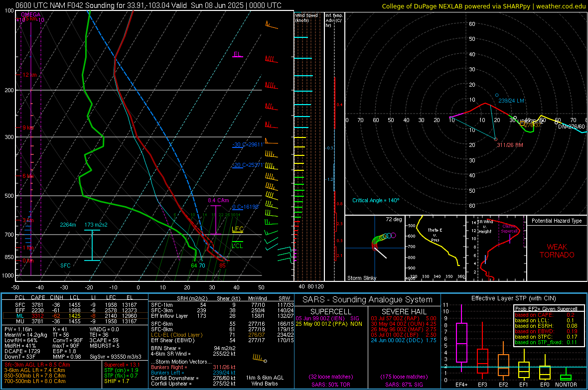Click the SFC-1km shear row
This screenshot has width=588, height=390.
click(222, 305)
